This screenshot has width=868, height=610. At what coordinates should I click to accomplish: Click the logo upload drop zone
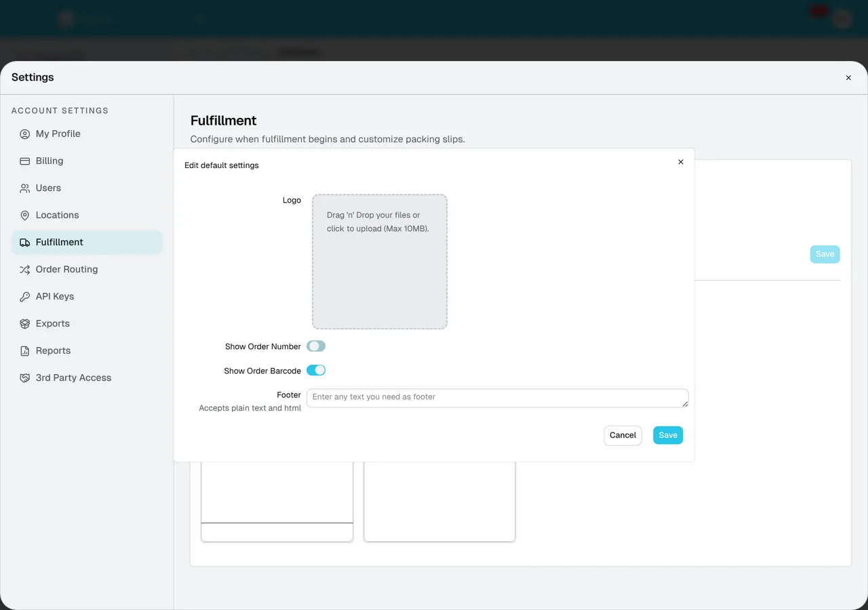pos(380,262)
